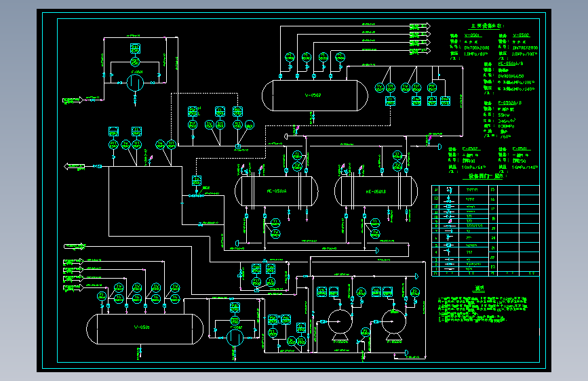Select the V-0502 vessel label

pos(313,95)
